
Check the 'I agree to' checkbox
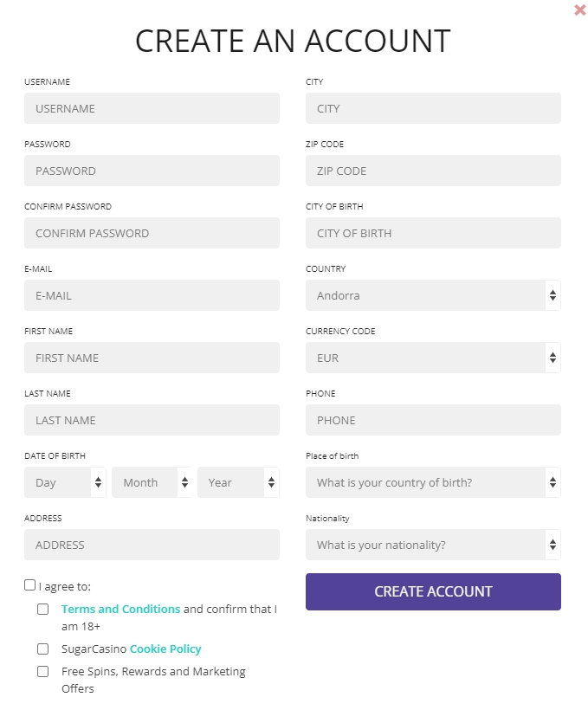pos(29,584)
